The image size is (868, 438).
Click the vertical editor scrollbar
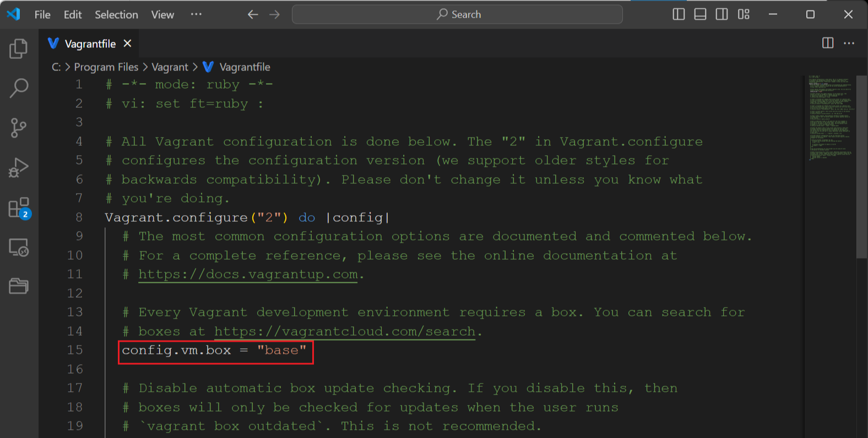click(862, 166)
